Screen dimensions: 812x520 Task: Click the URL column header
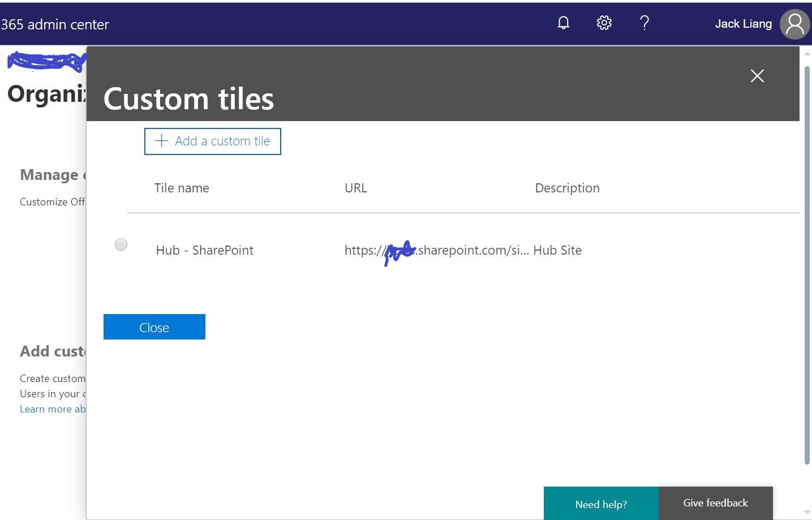click(x=356, y=188)
